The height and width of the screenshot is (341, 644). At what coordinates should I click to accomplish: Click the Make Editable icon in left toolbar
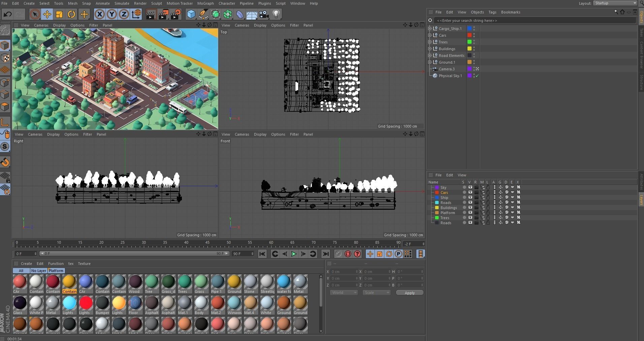click(5, 31)
